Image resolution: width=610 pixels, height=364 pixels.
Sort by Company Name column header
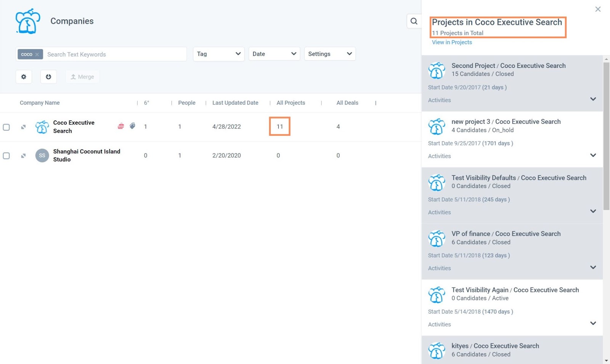point(40,103)
